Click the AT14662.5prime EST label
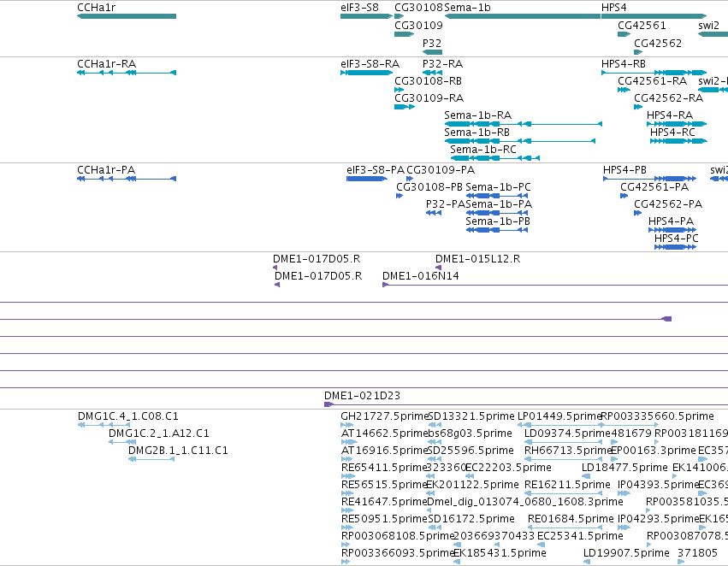 click(383, 433)
